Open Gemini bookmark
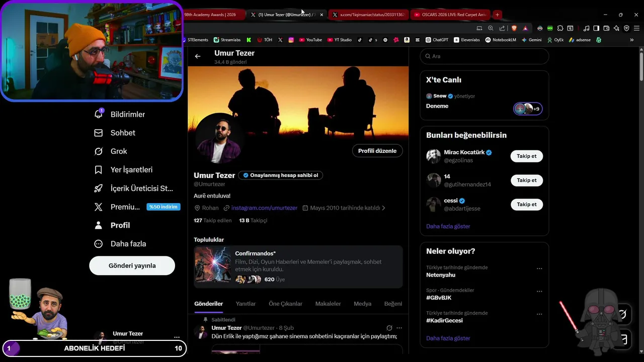644x362 pixels. [x=531, y=40]
